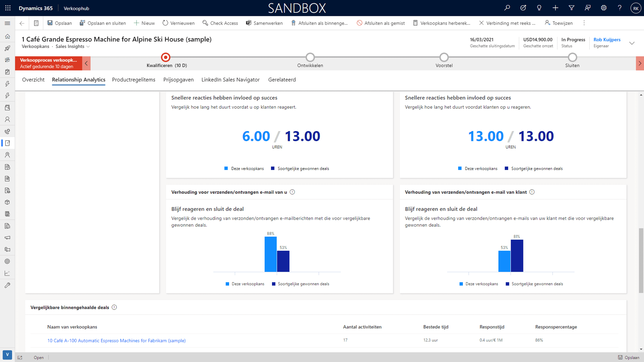Click the Opslaan button in status bar

click(628, 357)
